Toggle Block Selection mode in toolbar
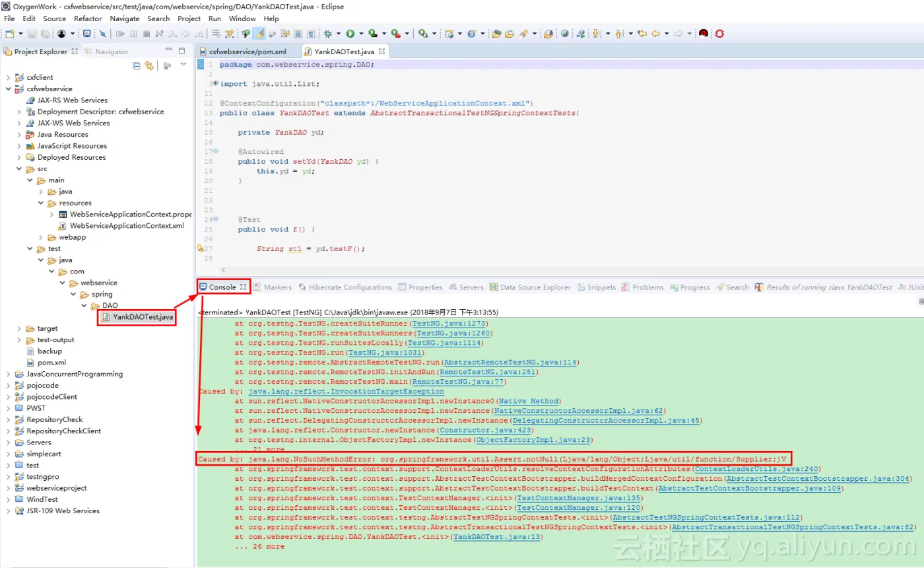The width and height of the screenshot is (924, 568). pos(298,33)
